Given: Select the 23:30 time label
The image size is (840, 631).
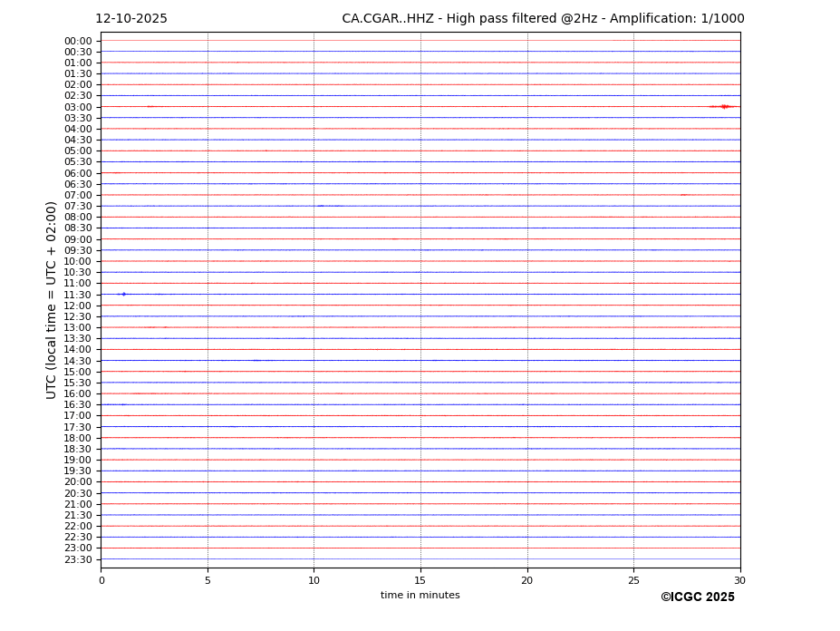Looking at the screenshot, I should click(78, 559).
